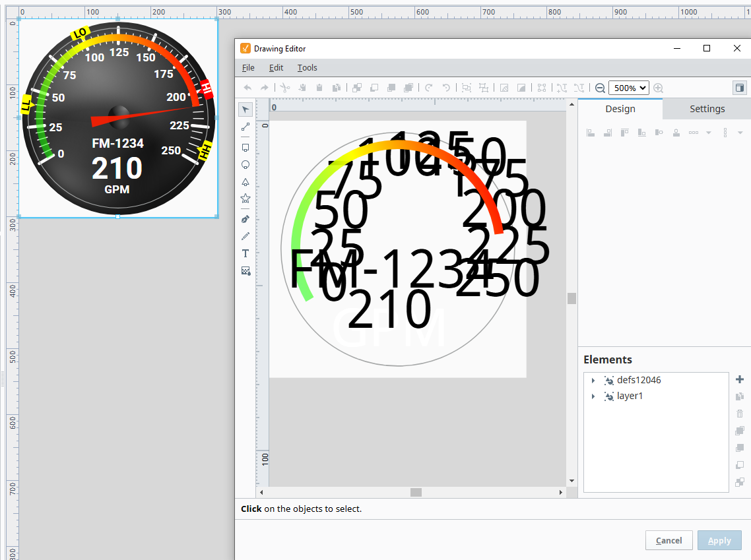Click the group objects icon
The image size is (751, 560).
(x=466, y=88)
